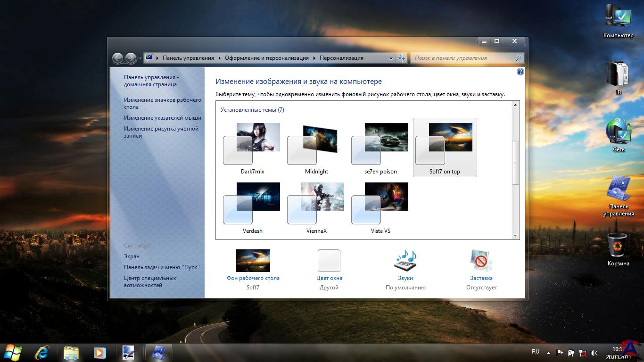Screen dimensions: 644x362
Task: Open the recent pages dropdown arrow
Action: tap(140, 58)
